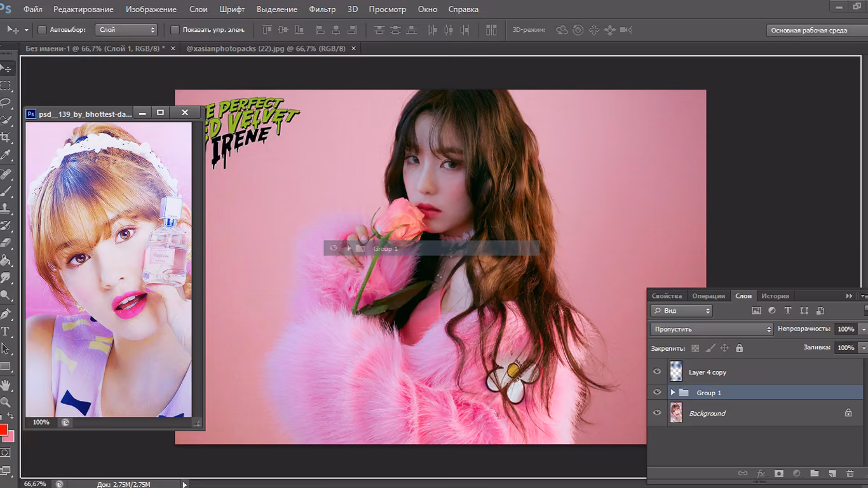Expand the Group 1 folder
868x488 pixels.
click(x=673, y=393)
